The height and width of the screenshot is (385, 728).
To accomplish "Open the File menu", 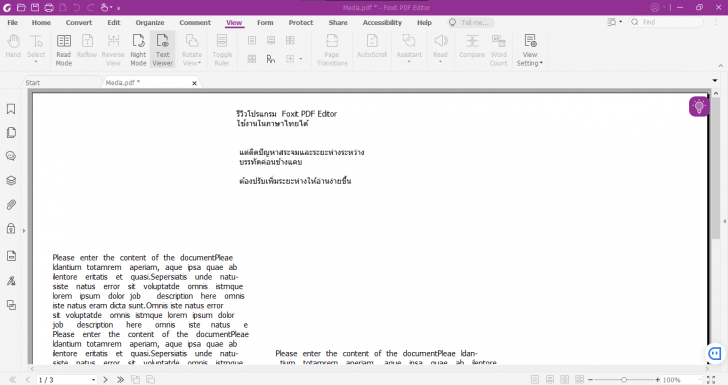I will (13, 22).
